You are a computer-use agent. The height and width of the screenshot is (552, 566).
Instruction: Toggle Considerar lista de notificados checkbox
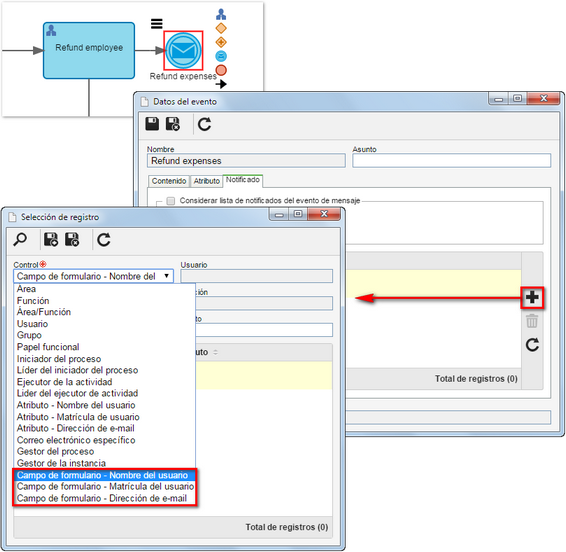pos(170,201)
